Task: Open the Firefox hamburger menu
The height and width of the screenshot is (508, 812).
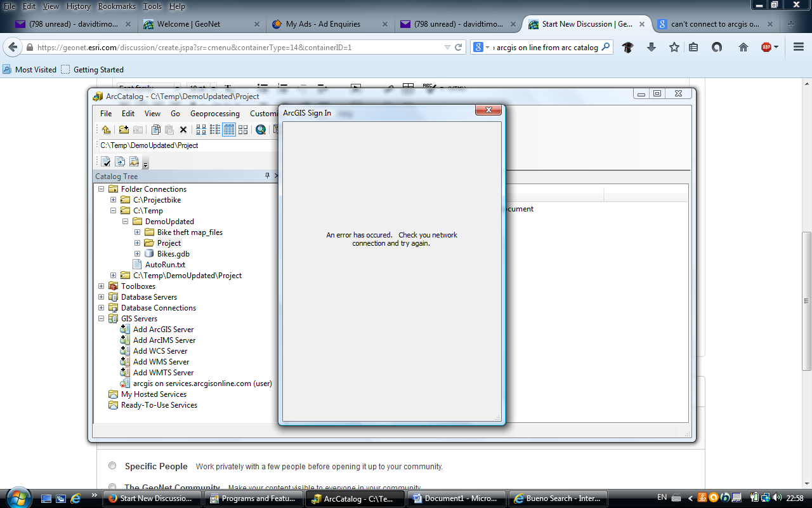Action: [799, 48]
